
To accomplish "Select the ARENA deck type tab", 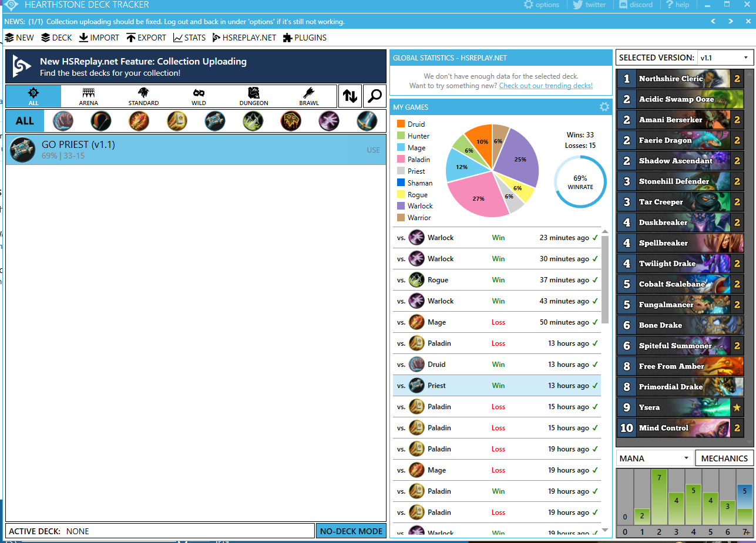I will click(89, 96).
